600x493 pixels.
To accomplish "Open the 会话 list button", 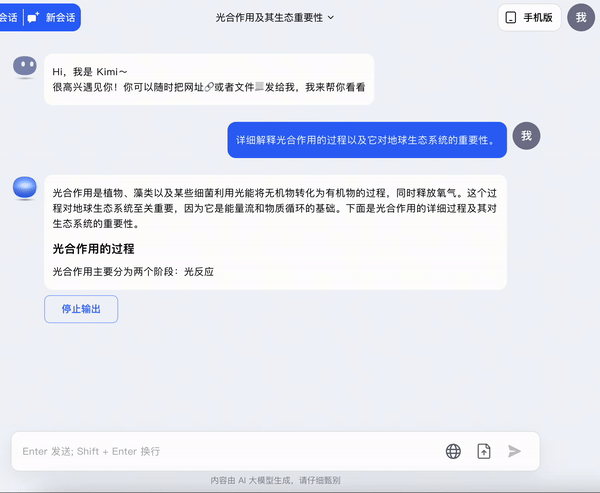I will coord(9,17).
